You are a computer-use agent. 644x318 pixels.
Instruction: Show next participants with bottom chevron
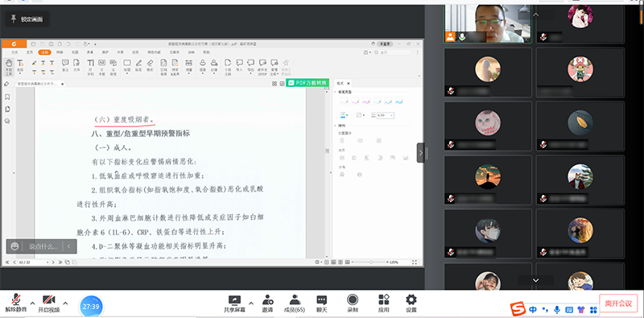tap(535, 280)
